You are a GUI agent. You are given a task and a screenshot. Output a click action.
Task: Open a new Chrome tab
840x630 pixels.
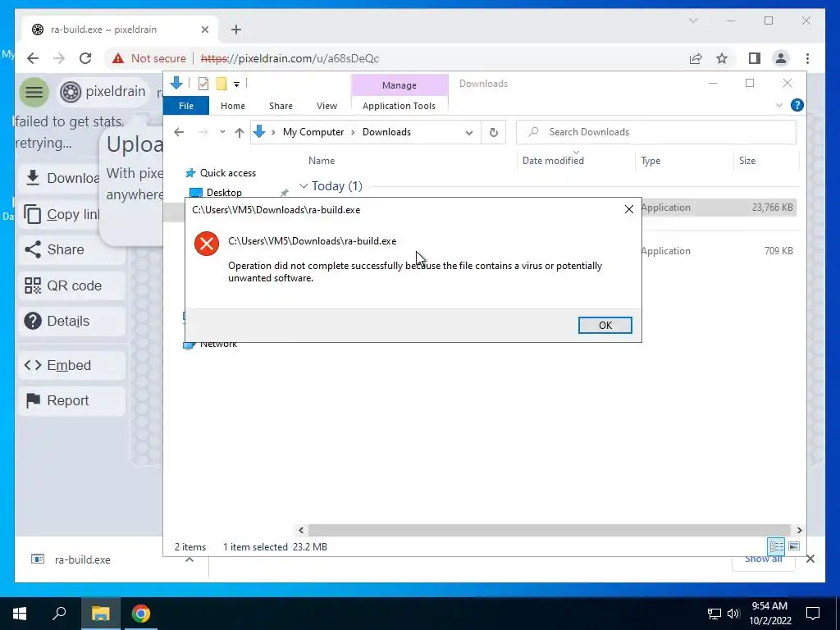point(236,30)
